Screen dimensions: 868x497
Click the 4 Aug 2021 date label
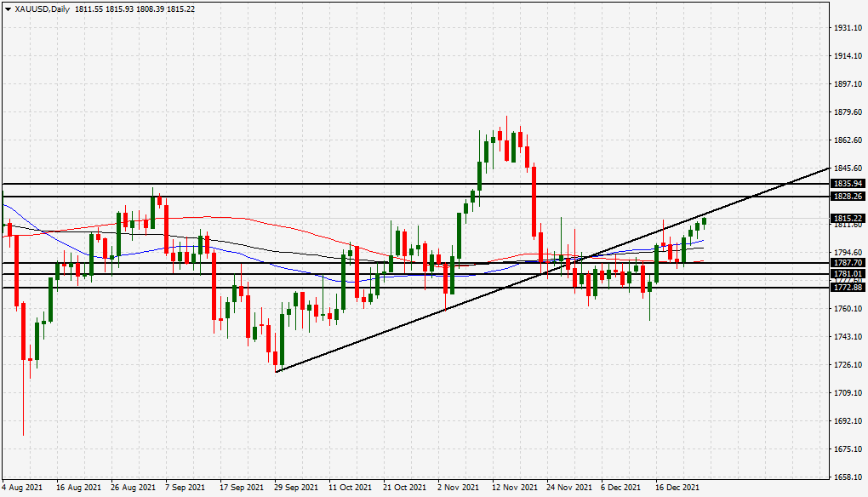click(22, 488)
